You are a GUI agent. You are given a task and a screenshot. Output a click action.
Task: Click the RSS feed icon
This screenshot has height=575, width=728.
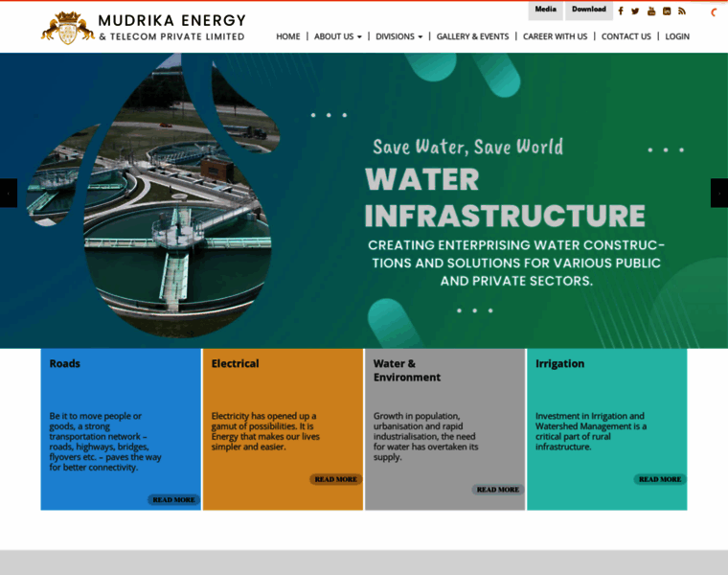click(682, 11)
